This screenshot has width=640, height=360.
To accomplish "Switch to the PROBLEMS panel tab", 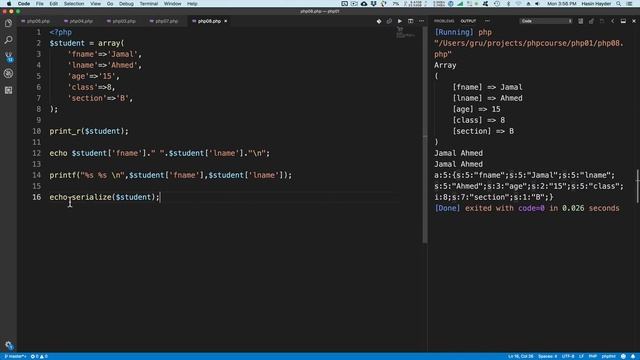I will [444, 21].
